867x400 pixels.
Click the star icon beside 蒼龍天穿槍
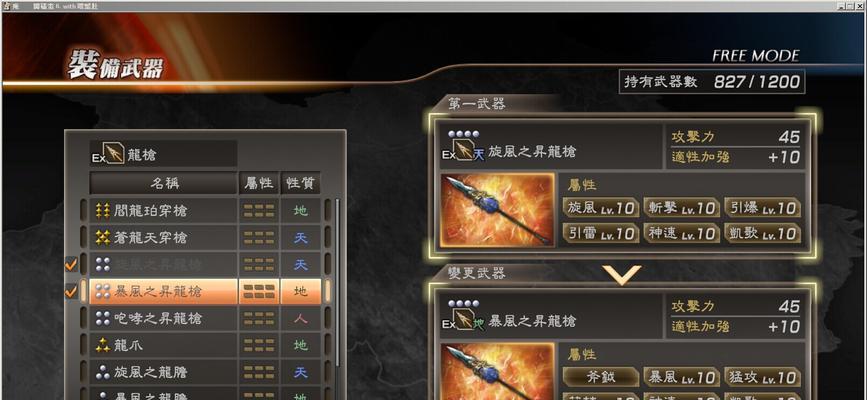pyautogui.click(x=103, y=238)
